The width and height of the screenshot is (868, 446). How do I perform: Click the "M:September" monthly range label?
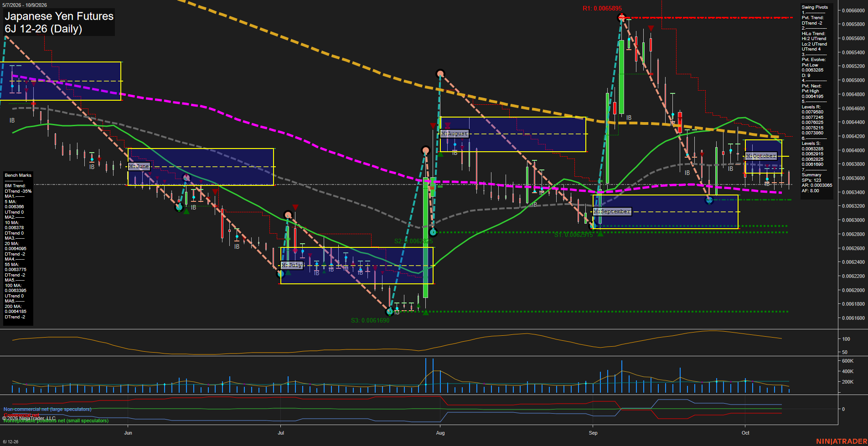pyautogui.click(x=612, y=211)
